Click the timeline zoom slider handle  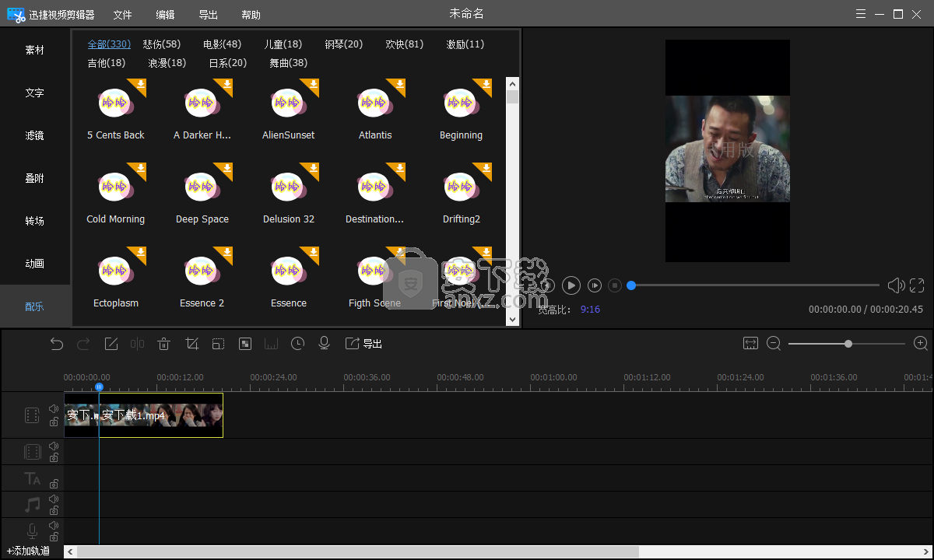pos(848,344)
